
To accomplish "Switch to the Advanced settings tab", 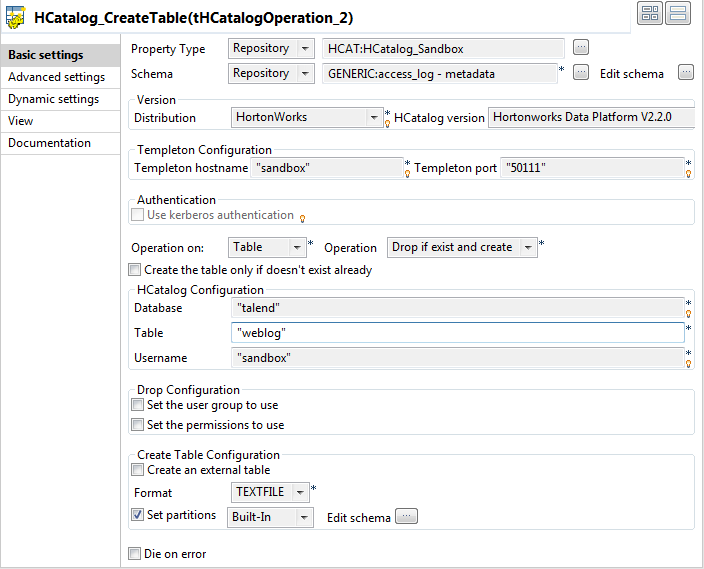I will (x=56, y=77).
